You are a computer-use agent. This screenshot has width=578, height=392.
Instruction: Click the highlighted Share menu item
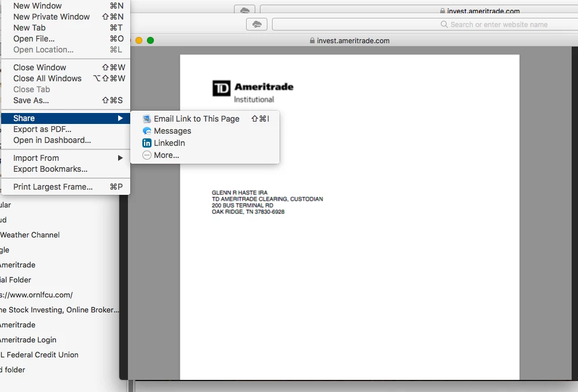pyautogui.click(x=66, y=118)
